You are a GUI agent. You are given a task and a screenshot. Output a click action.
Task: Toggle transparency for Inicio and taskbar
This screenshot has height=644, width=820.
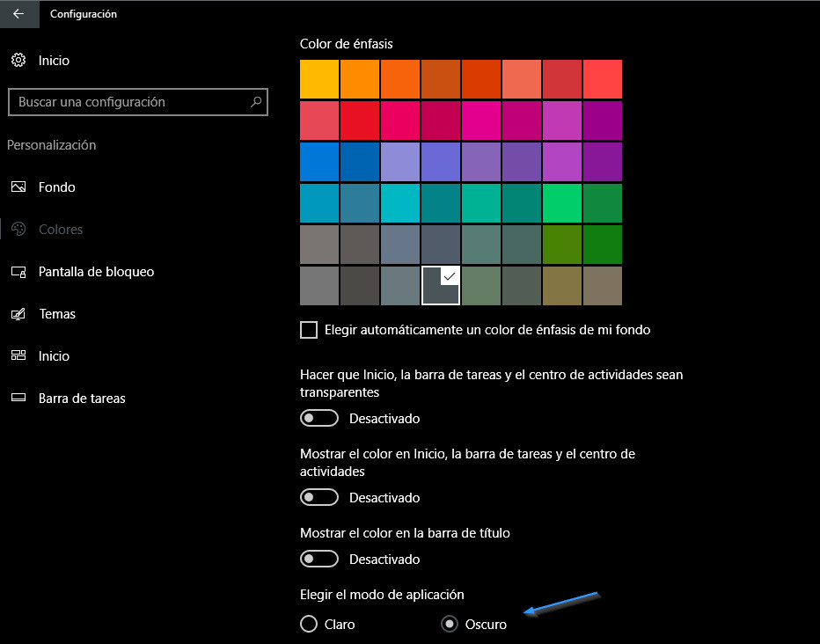pos(319,418)
